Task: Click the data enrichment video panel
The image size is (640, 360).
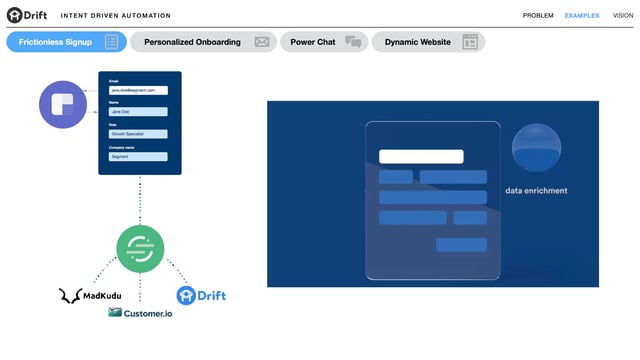Action: pyautogui.click(x=433, y=194)
